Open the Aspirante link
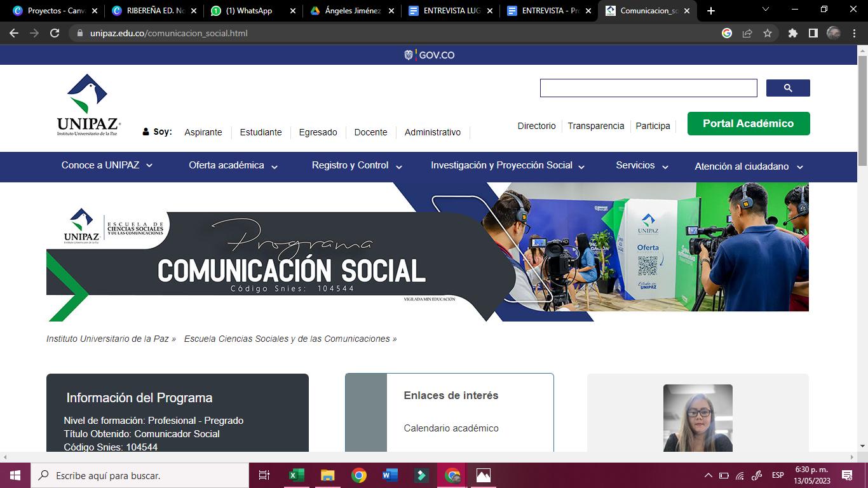868x488 pixels. click(203, 132)
